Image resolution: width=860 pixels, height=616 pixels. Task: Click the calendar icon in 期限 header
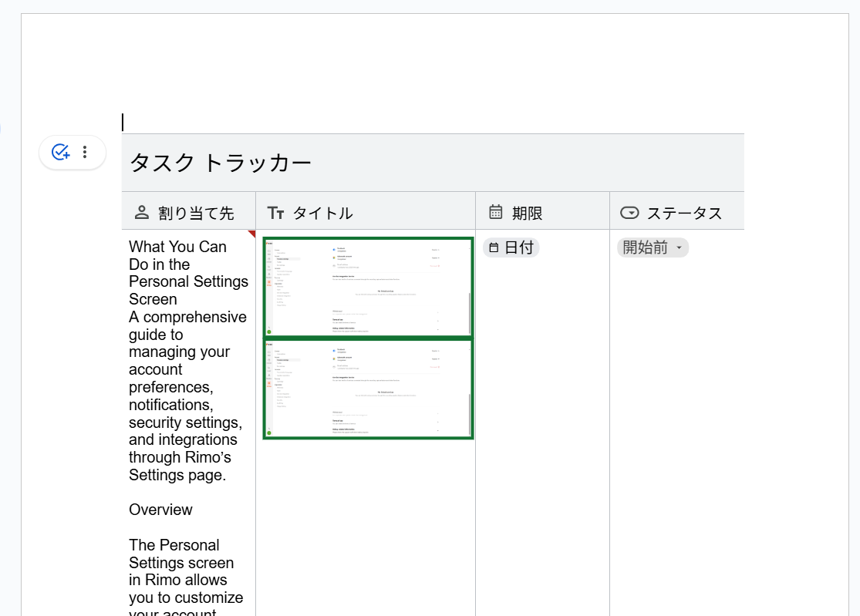(x=496, y=212)
